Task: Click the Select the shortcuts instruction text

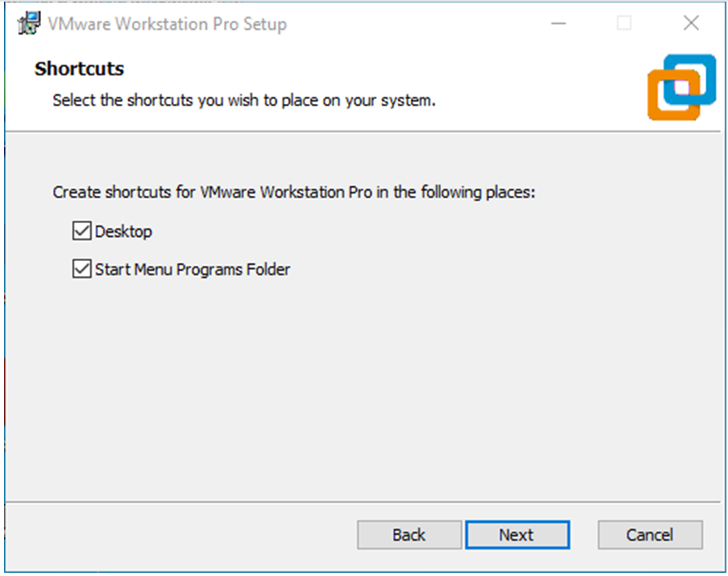Action: click(244, 101)
